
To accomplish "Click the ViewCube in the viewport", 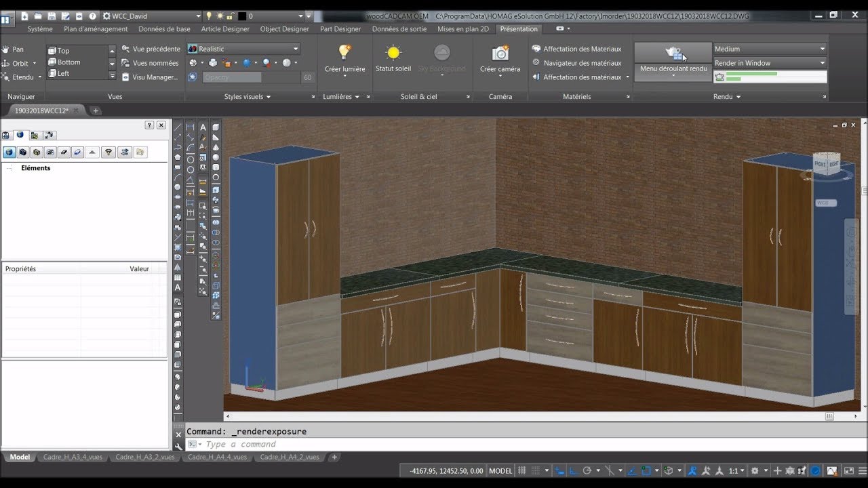I will tap(827, 164).
